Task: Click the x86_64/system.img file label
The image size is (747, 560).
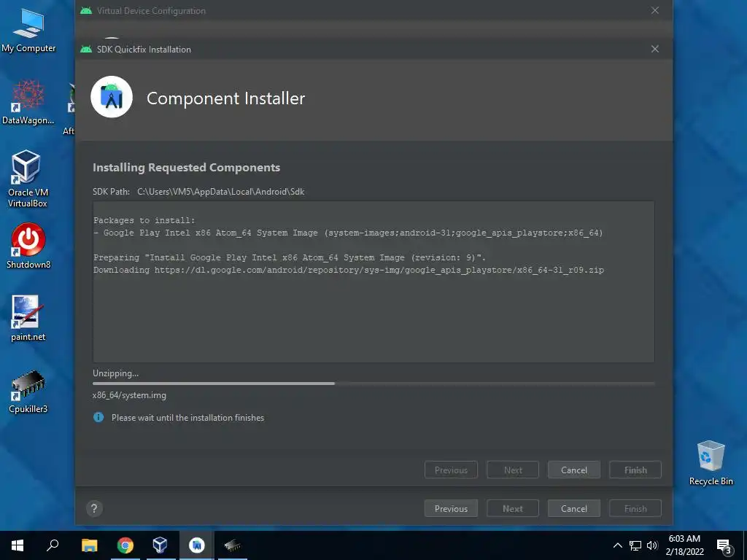Action: [x=129, y=395]
